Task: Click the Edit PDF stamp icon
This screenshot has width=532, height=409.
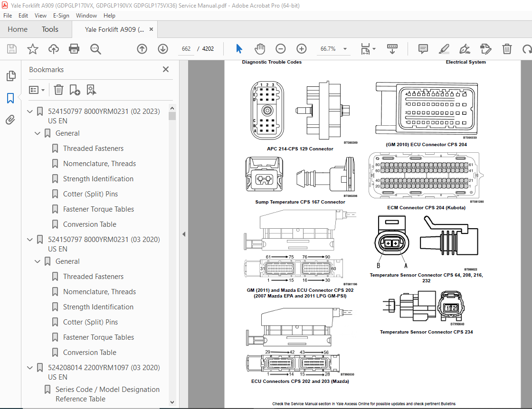Action: point(485,49)
